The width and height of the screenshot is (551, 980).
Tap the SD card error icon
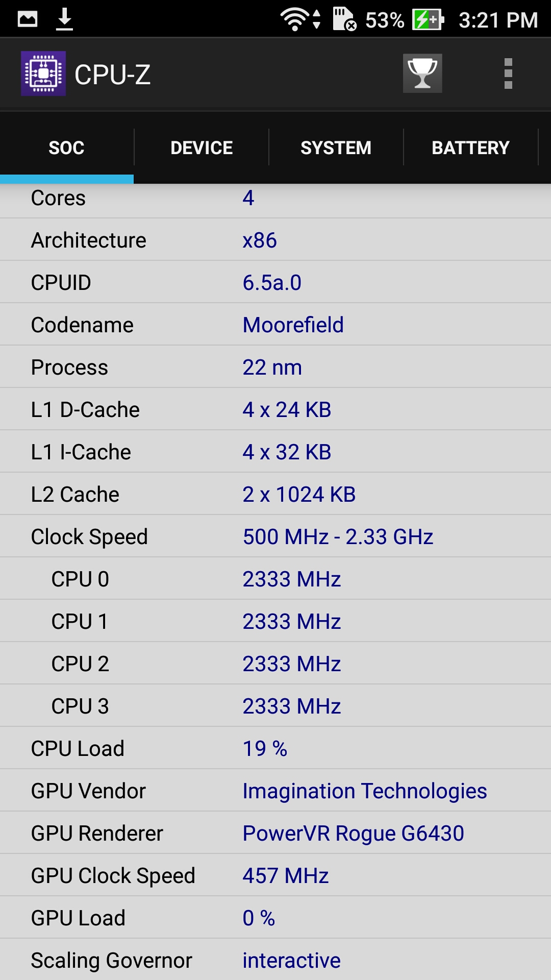pos(344,19)
